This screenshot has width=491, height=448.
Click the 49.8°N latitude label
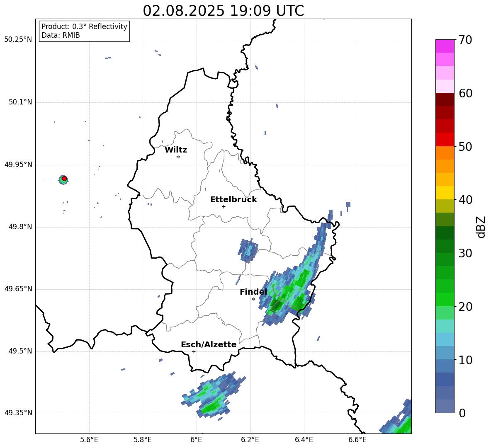coord(20,227)
